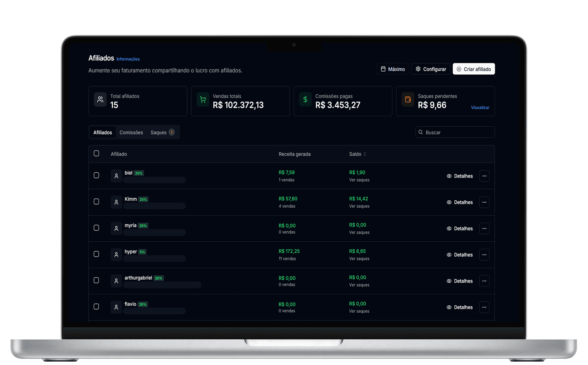
Task: Click biel's user avatar icon
Action: click(x=116, y=176)
